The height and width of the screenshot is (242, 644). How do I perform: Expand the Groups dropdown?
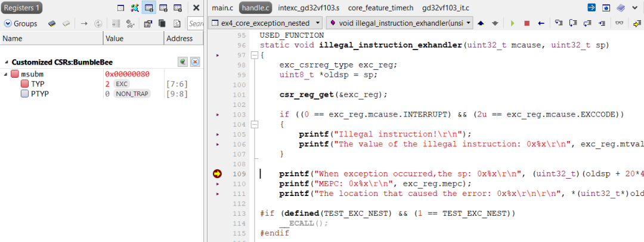[x=20, y=23]
